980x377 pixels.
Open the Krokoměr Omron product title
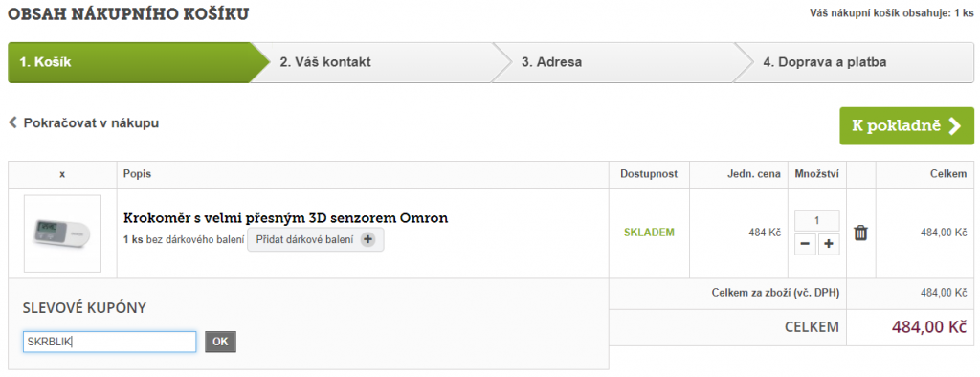coord(285,218)
